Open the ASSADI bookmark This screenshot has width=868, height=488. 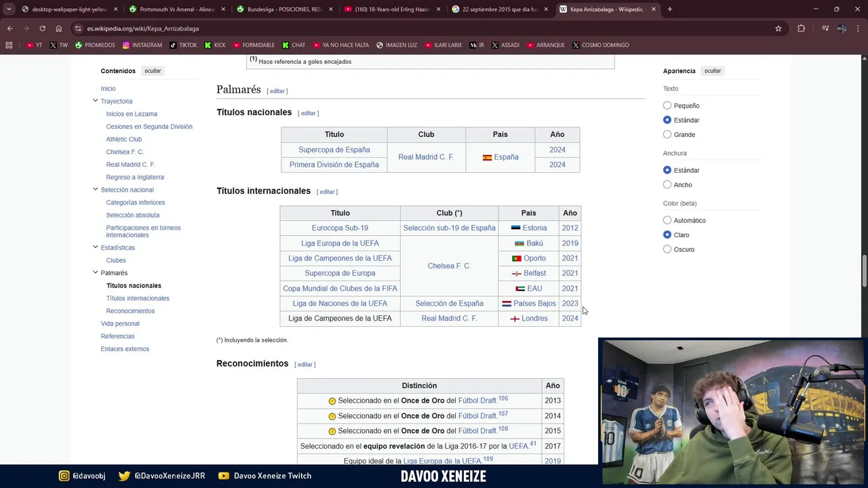click(505, 45)
